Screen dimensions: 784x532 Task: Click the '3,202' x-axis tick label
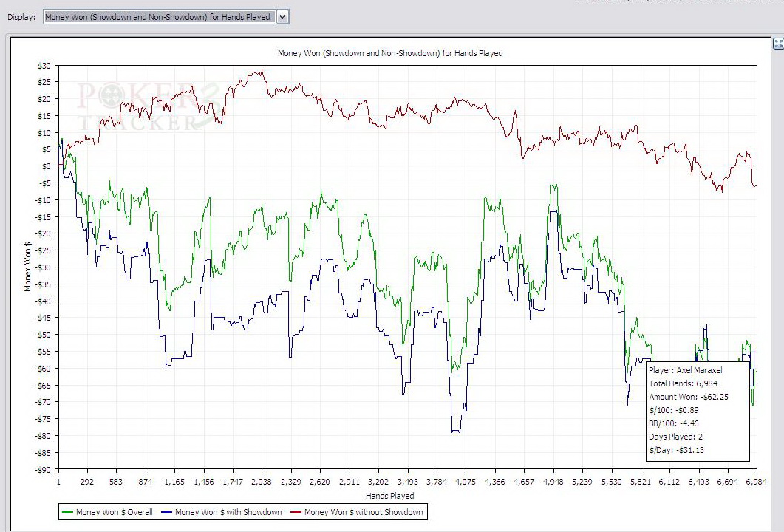[378, 482]
